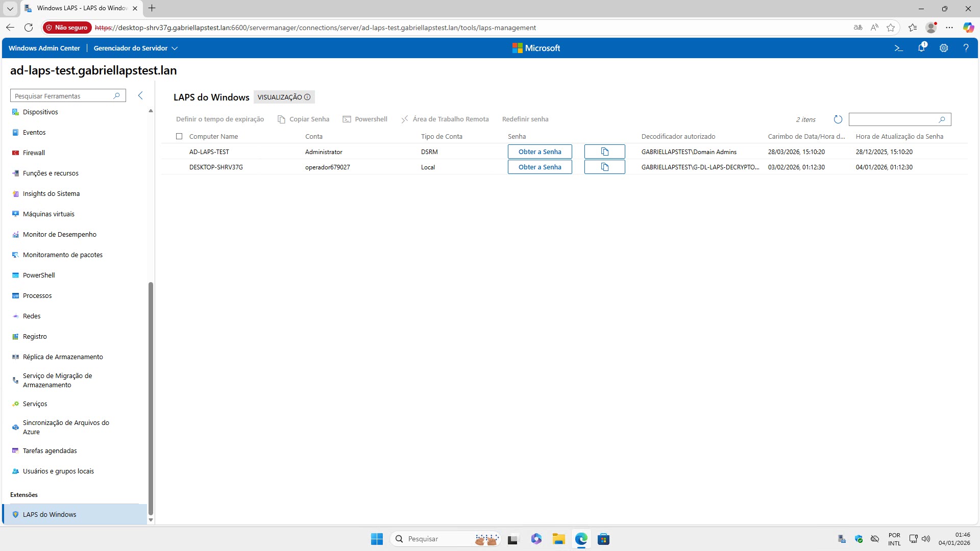Toggle the select-all checkbox in the table header

pyautogui.click(x=179, y=136)
